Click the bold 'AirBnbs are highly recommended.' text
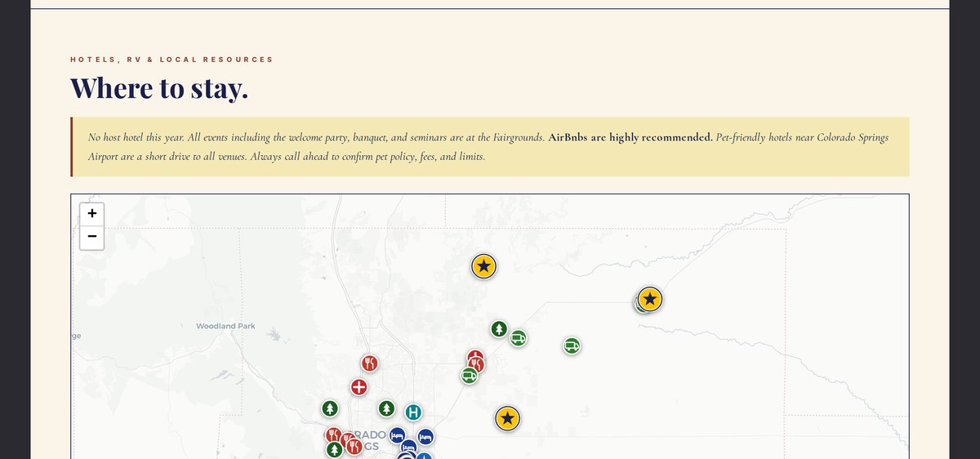 point(630,137)
